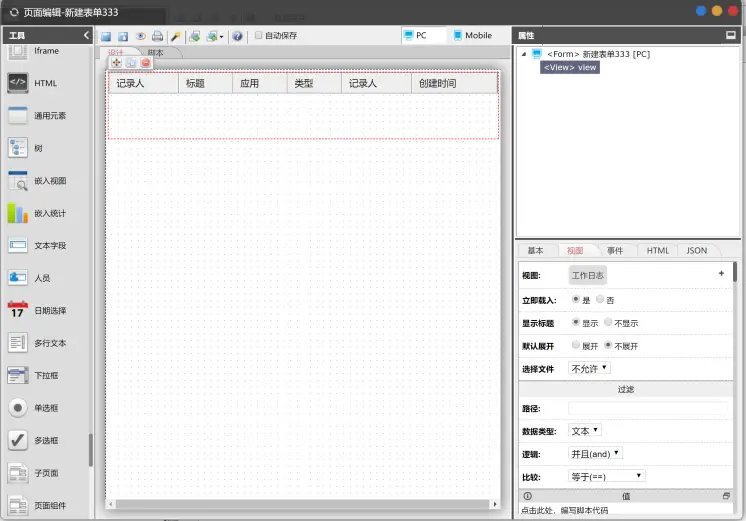The width and height of the screenshot is (746, 521).
Task: Delete the view using red remove icon
Action: tap(146, 62)
